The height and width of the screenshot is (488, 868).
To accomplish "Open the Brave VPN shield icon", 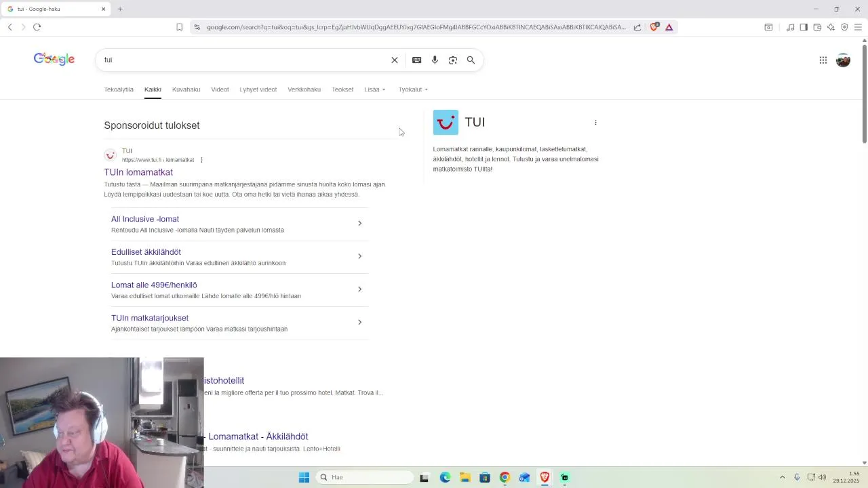I will [844, 27].
